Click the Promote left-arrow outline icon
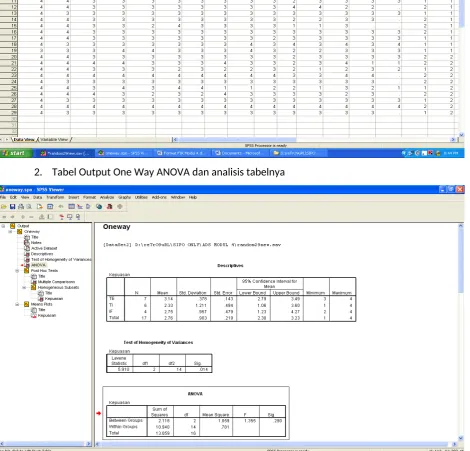470x451 pixels. (x=4, y=217)
